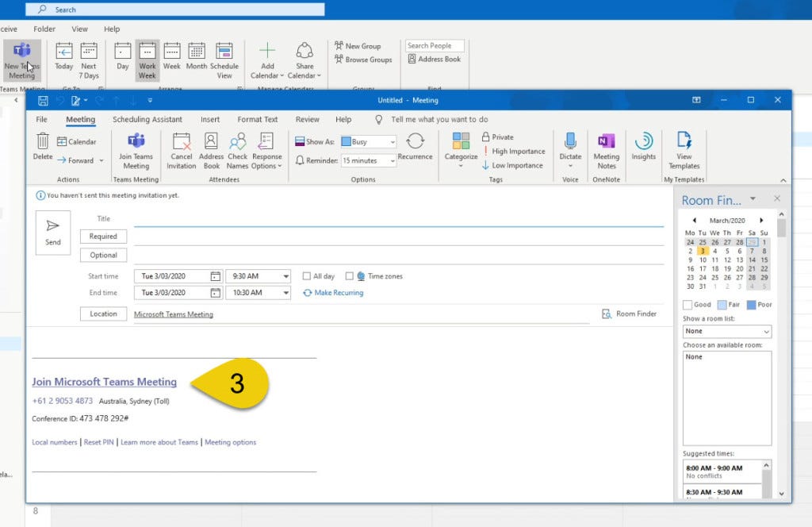The height and width of the screenshot is (527, 812).
Task: Open the Schedule View
Action: click(224, 60)
